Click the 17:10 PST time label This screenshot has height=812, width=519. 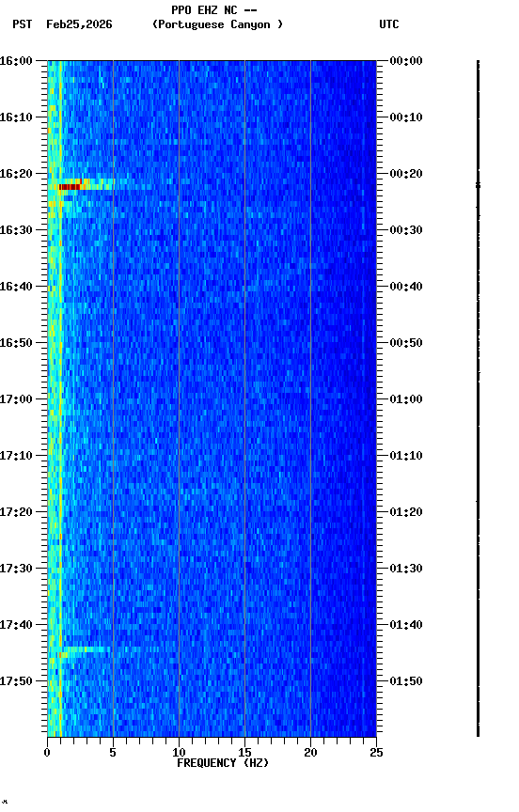(16, 456)
